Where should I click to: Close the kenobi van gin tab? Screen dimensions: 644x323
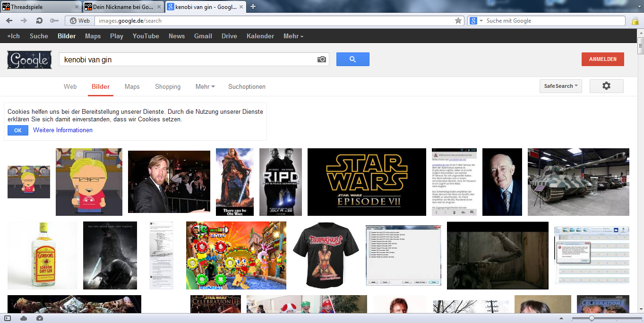(x=241, y=7)
